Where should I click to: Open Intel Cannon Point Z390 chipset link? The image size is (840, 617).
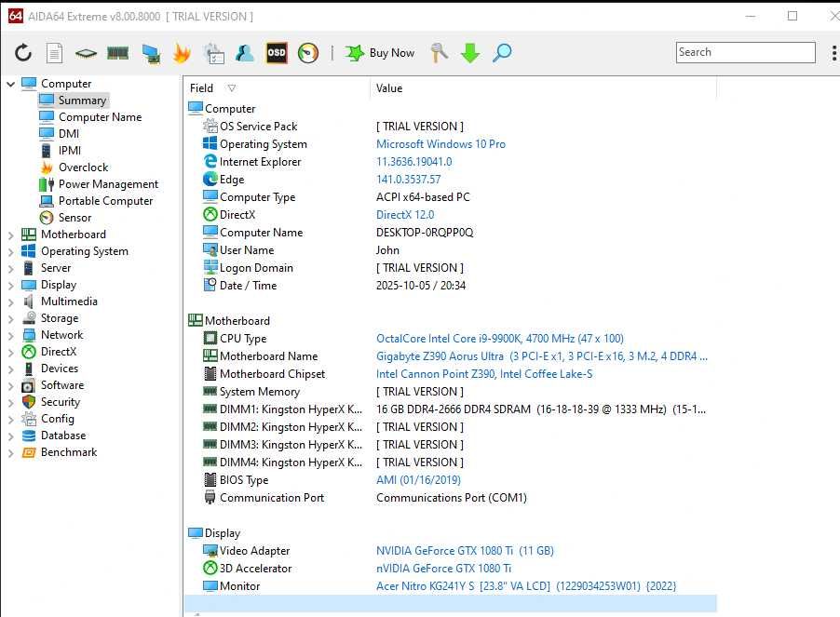pos(484,373)
